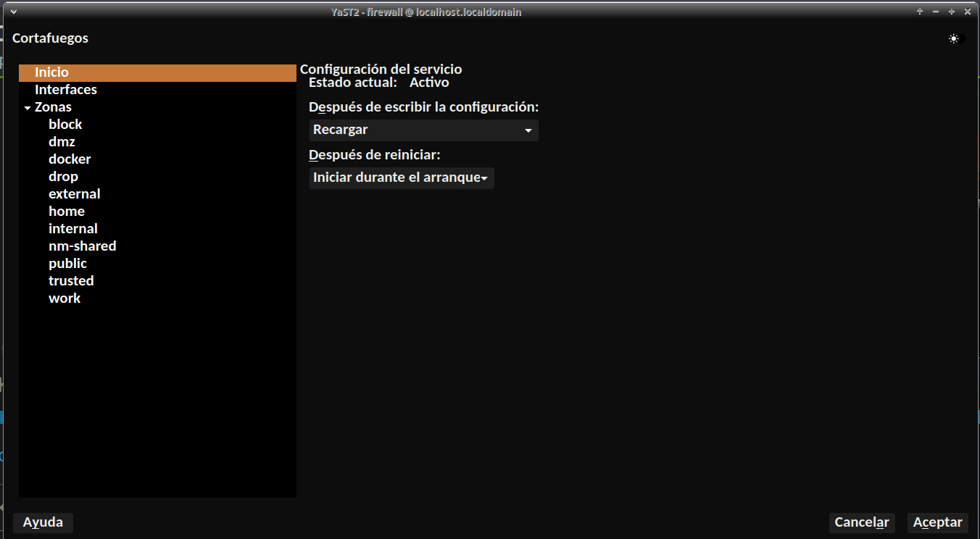Image resolution: width=980 pixels, height=539 pixels.
Task: Toggle the light/dark theme sun icon
Action: point(953,39)
